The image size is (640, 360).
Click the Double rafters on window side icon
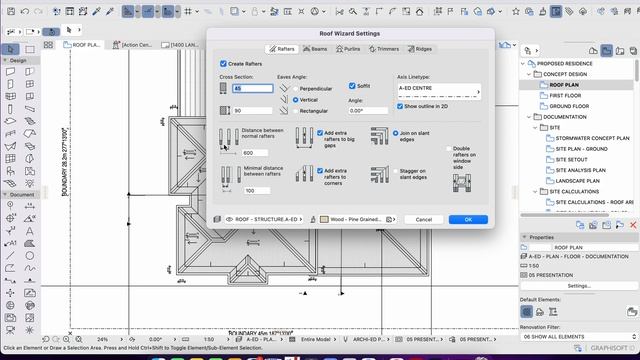pyautogui.click(x=462, y=182)
